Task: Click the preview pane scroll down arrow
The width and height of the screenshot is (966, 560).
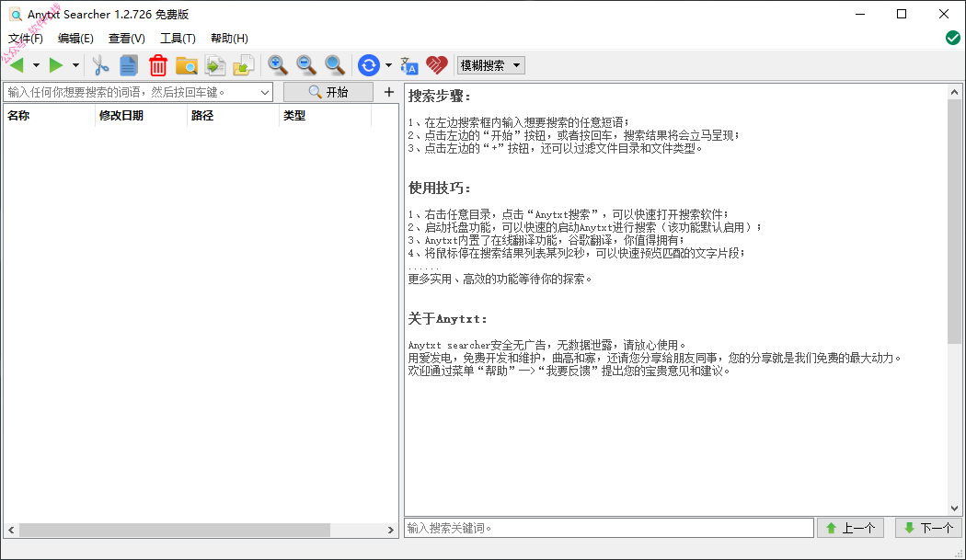Action: tap(954, 509)
